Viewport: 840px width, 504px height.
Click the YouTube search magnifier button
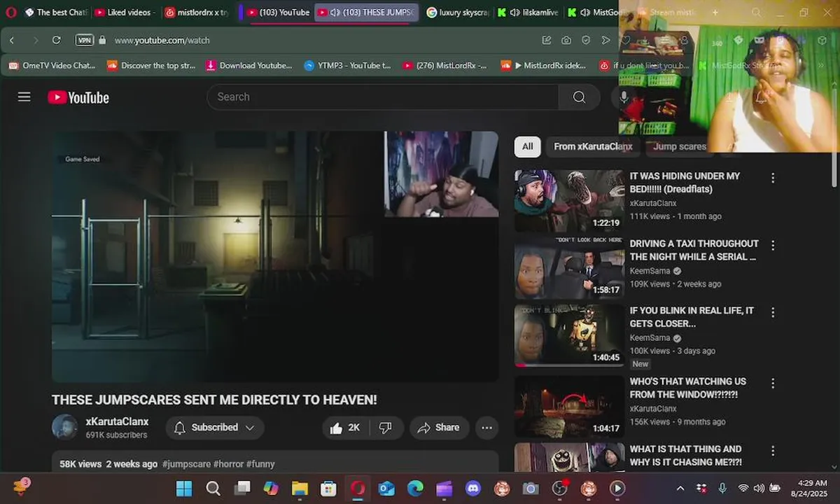579,97
